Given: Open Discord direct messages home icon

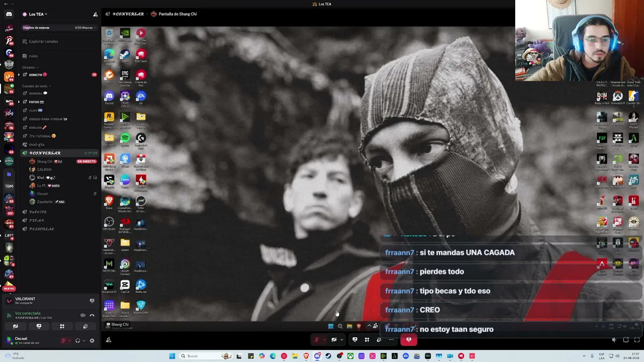Looking at the screenshot, I should 9,14.
